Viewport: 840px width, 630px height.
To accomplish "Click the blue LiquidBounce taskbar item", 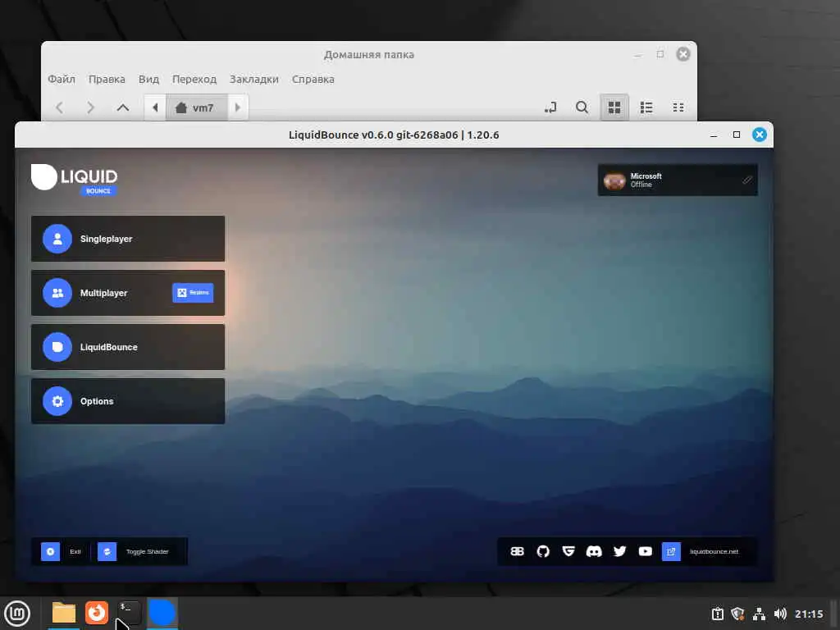I will [x=162, y=613].
